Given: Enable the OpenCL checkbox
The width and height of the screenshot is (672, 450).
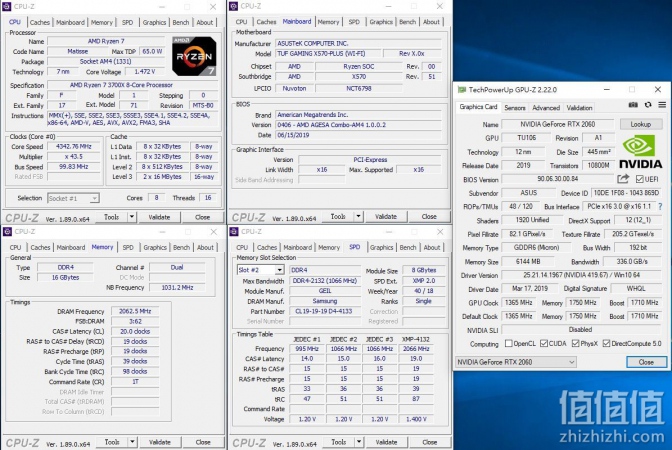Looking at the screenshot, I should click(x=509, y=343).
